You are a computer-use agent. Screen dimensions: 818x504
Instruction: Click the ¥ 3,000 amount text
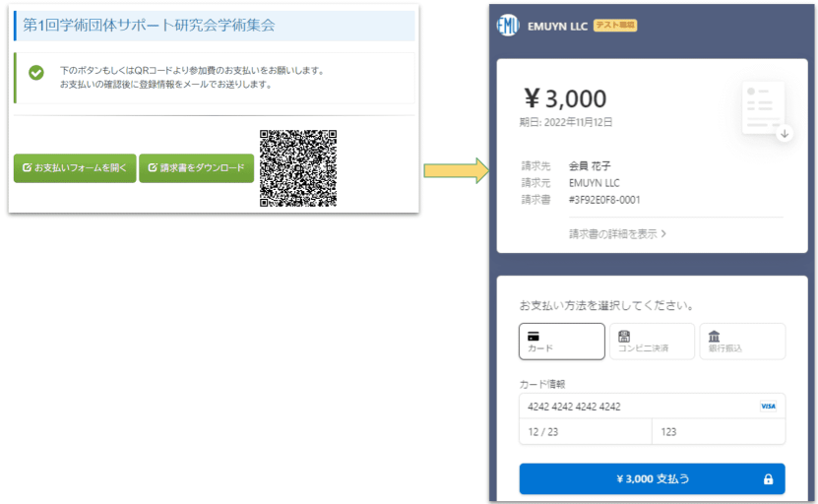(565, 98)
